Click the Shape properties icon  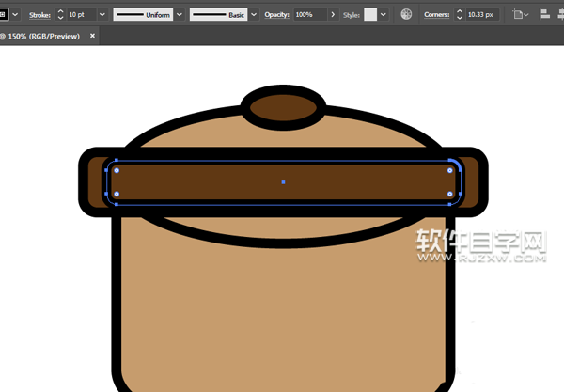520,15
